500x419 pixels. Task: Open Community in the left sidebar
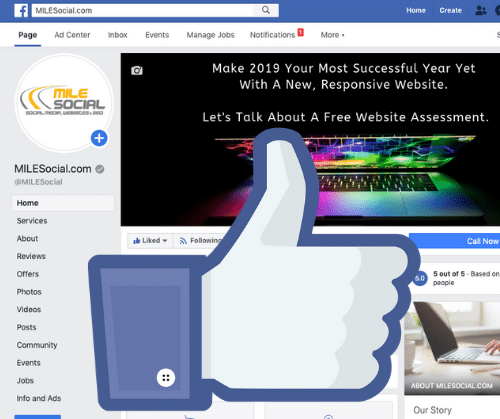click(37, 345)
